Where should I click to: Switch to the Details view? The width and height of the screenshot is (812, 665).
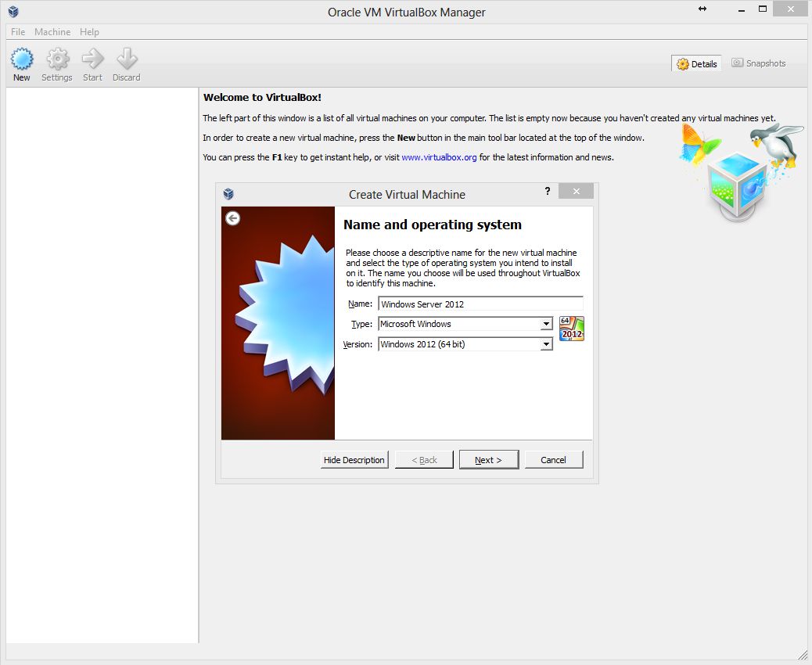(696, 63)
